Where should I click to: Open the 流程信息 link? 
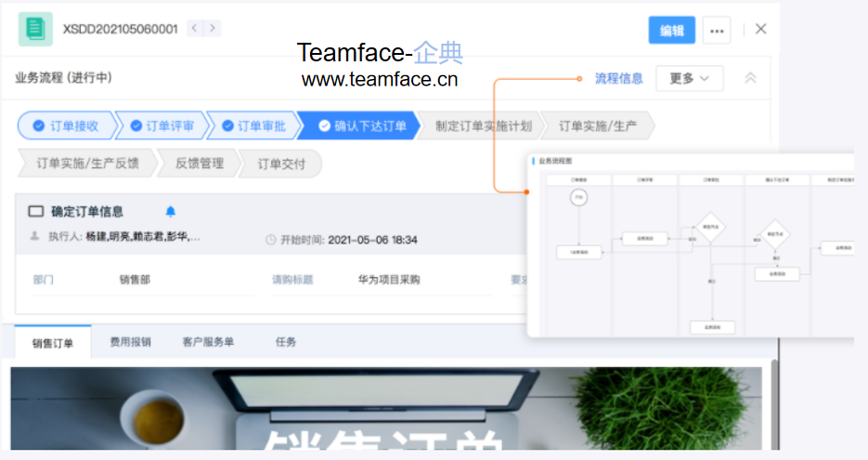click(619, 79)
